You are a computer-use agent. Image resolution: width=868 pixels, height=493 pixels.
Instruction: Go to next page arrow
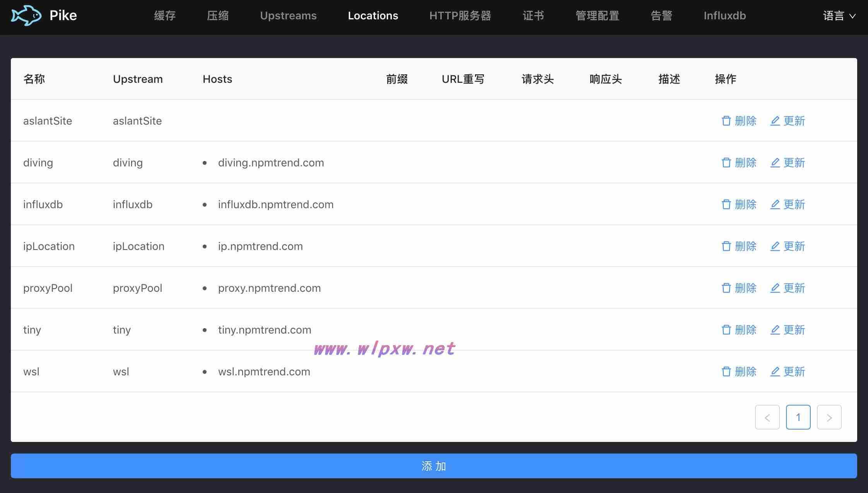click(x=829, y=417)
